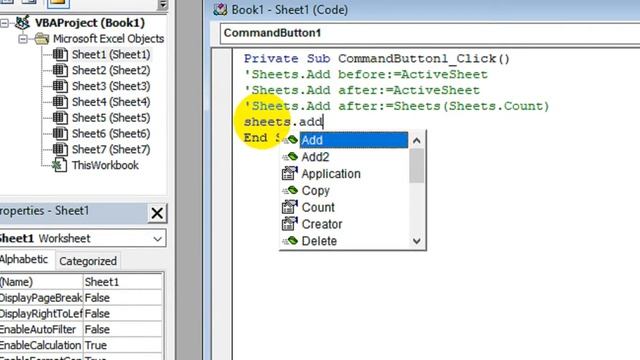640x360 pixels.
Task: Click the worksheet icon beside Sheet1 (Sheet1)
Action: pos(60,54)
